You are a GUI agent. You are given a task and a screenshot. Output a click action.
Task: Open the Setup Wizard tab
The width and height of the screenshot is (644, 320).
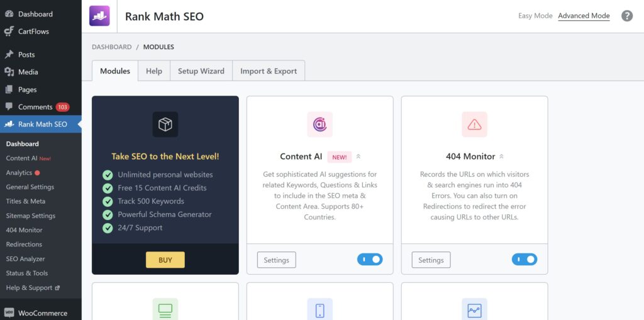click(201, 71)
